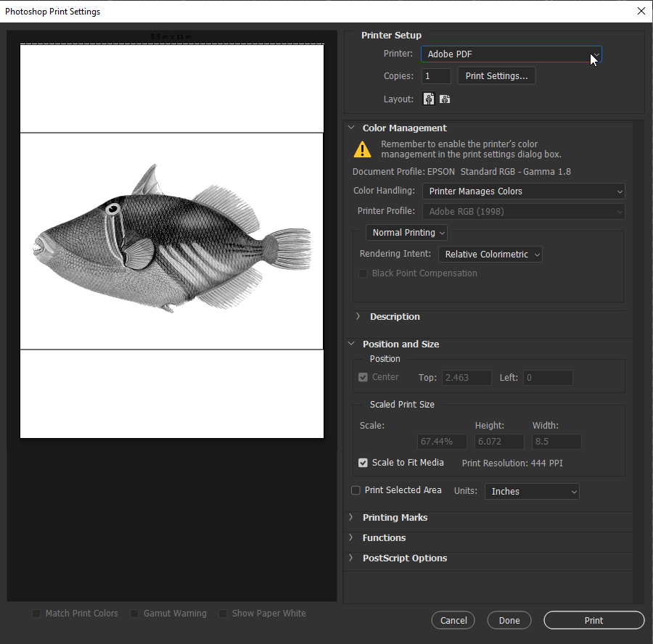Image resolution: width=653 pixels, height=644 pixels.
Task: Click the yellow color management warning icon
Action: pos(361,149)
